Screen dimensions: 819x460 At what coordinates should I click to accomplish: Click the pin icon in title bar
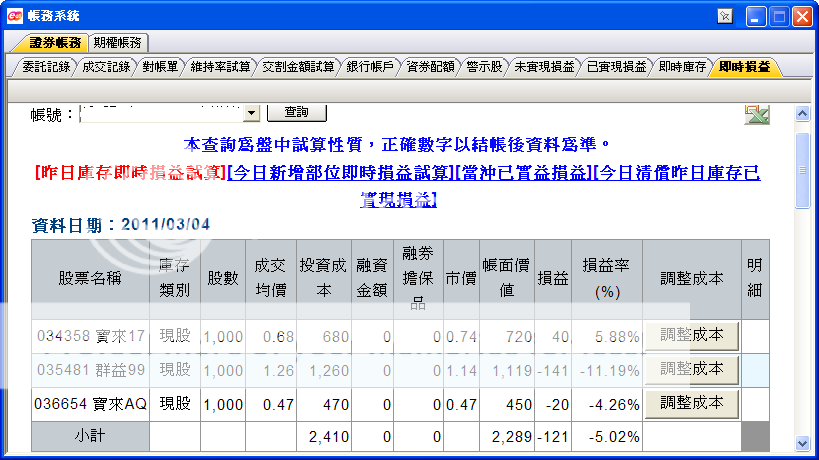pos(724,16)
